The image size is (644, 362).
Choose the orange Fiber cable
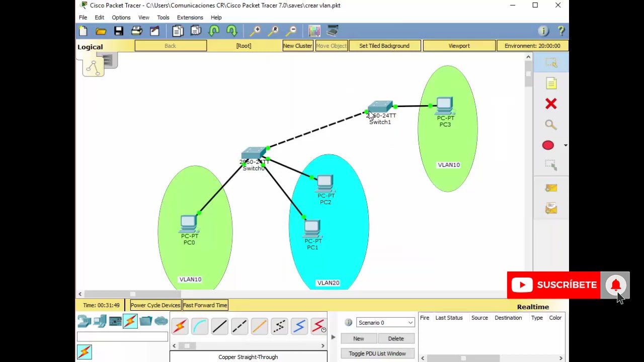tap(260, 326)
